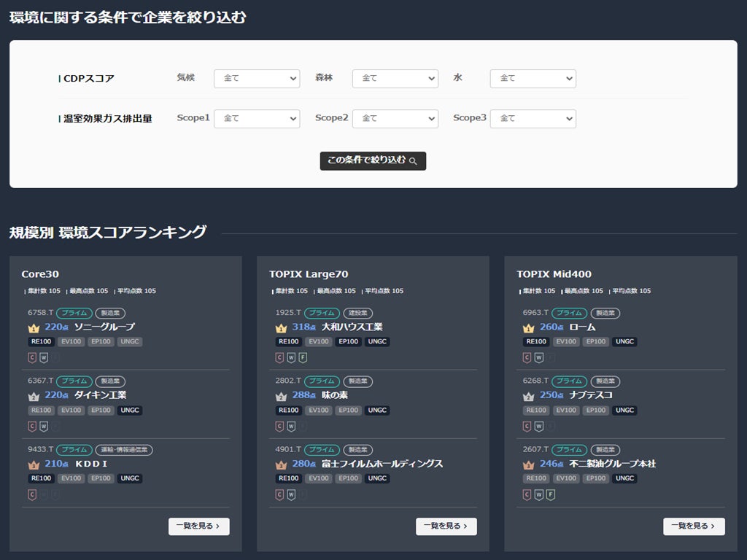747x560 pixels.
Task: Click the C climate badge under KDDI
Action: [x=32, y=495]
